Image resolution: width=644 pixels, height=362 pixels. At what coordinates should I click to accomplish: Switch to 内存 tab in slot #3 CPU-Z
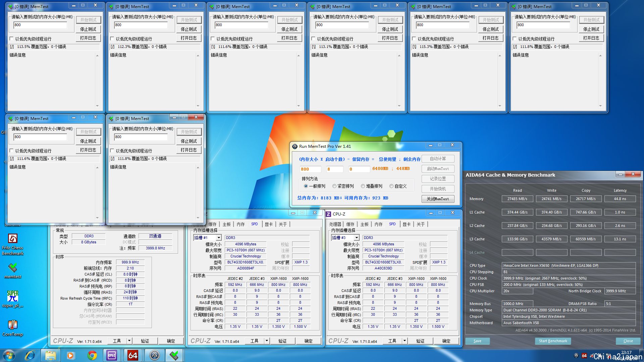pos(378,224)
